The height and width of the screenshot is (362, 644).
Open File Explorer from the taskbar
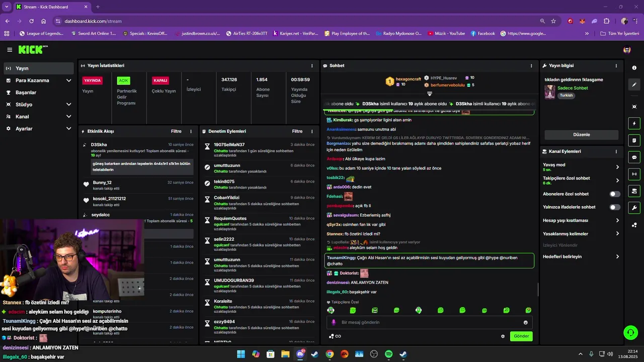click(x=285, y=354)
